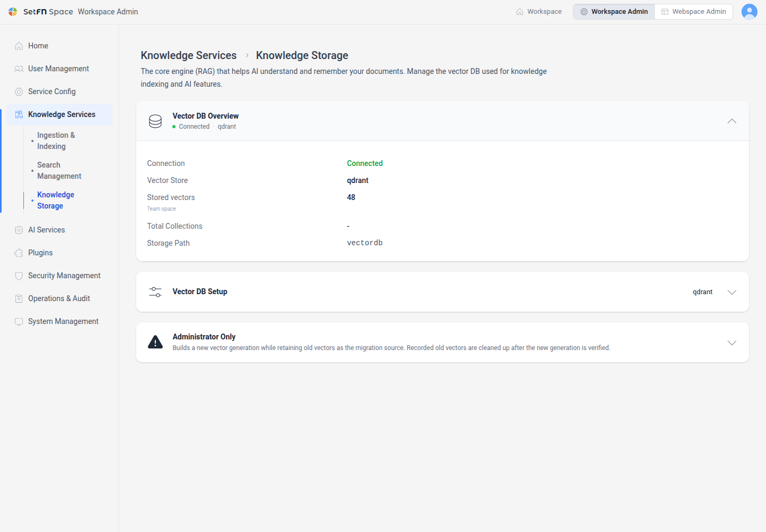Click the stored vectors count 48
This screenshot has width=766, height=532.
(x=351, y=197)
